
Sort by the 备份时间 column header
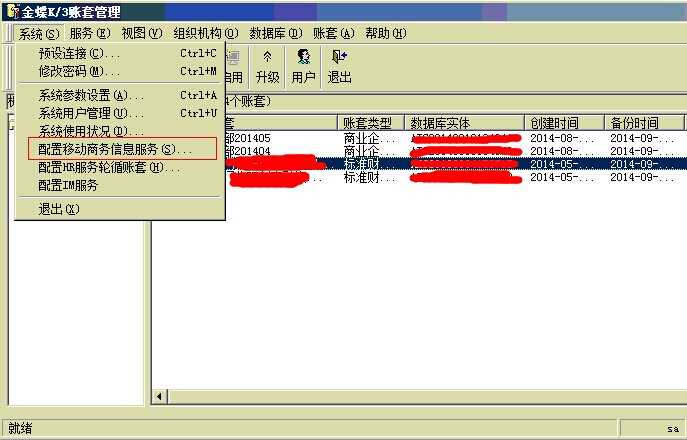point(644,123)
